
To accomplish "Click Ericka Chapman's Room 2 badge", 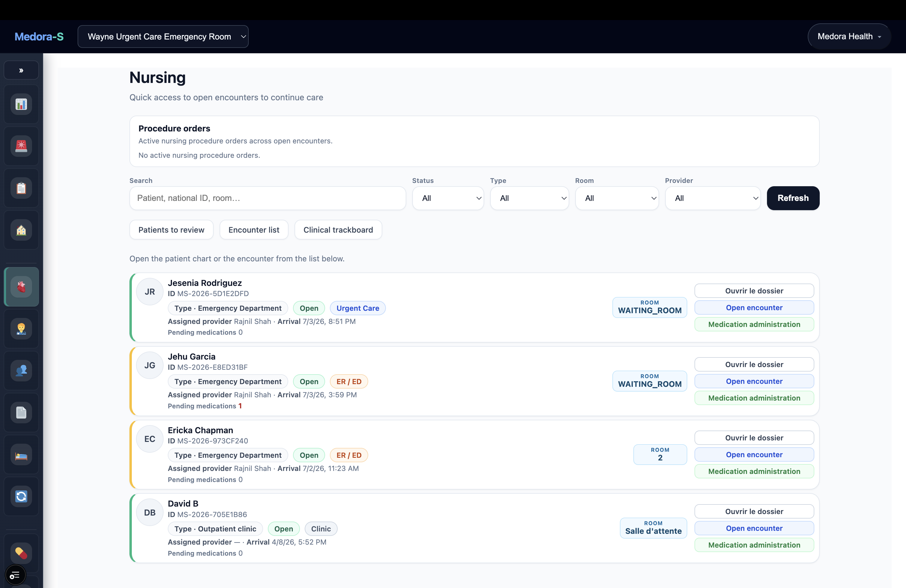I will coord(660,454).
